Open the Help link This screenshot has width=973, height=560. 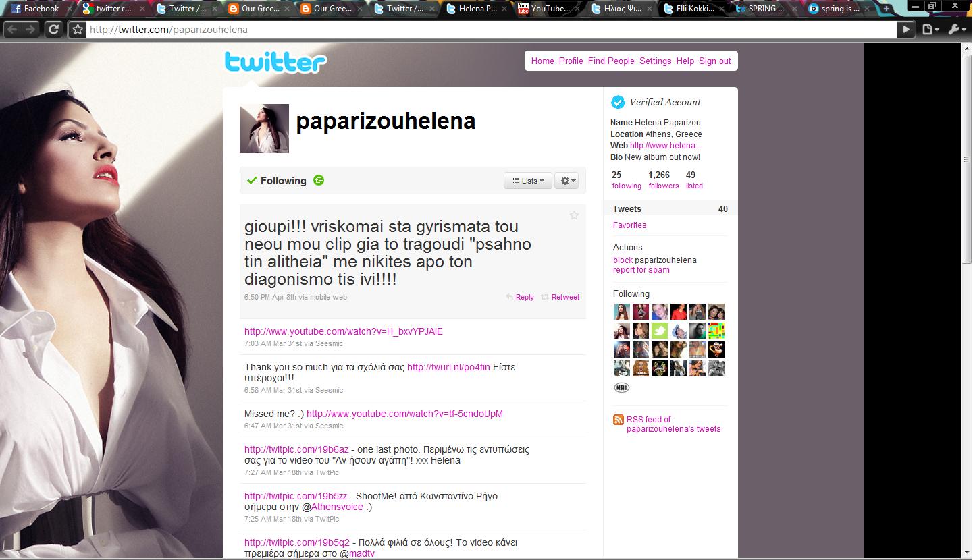coord(685,61)
